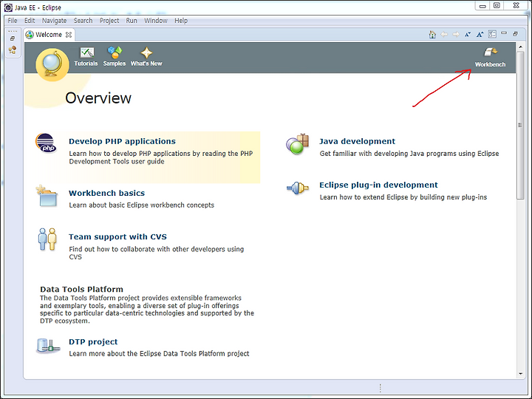Open the Tutorials page icon
Screen dimensions: 532x399
pos(86,52)
